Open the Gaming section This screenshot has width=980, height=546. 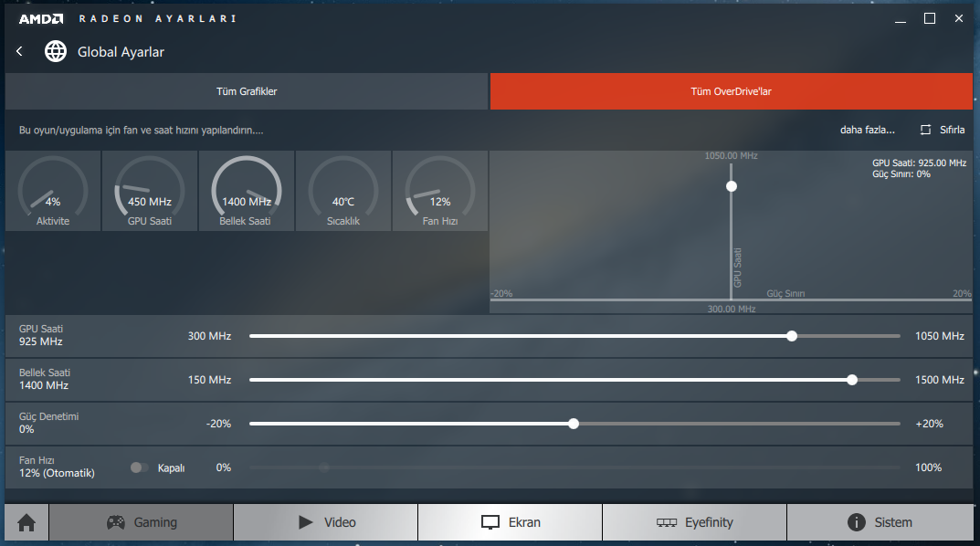click(142, 523)
